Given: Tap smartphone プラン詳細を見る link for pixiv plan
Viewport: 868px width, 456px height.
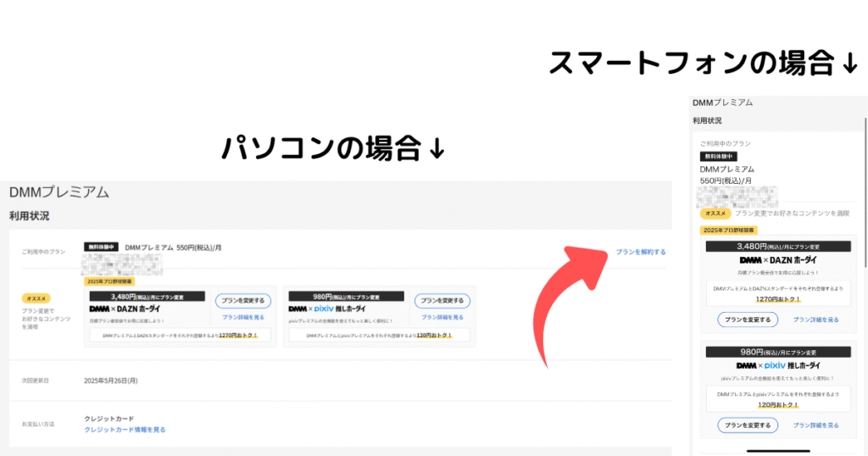Looking at the screenshot, I should click(815, 425).
